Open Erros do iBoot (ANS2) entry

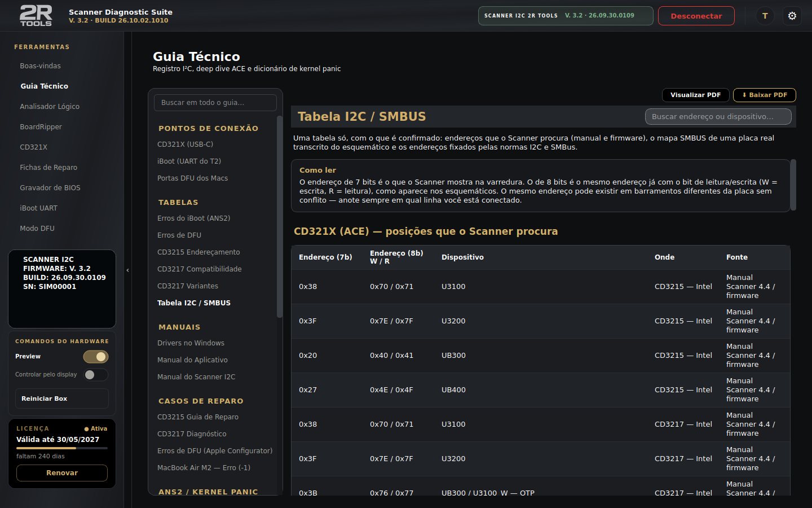point(193,218)
